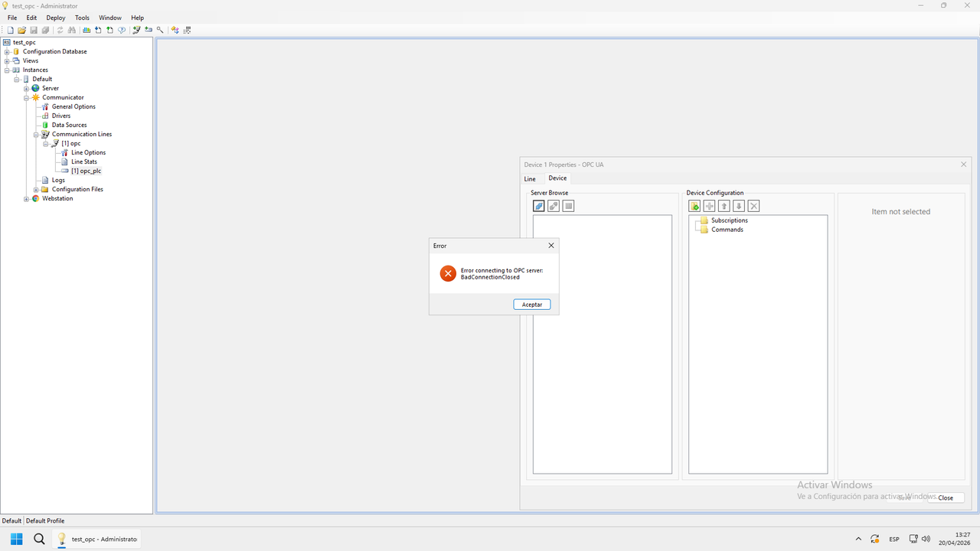The height and width of the screenshot is (551, 980).
Task: Switch to the Line tab
Action: 530,179
